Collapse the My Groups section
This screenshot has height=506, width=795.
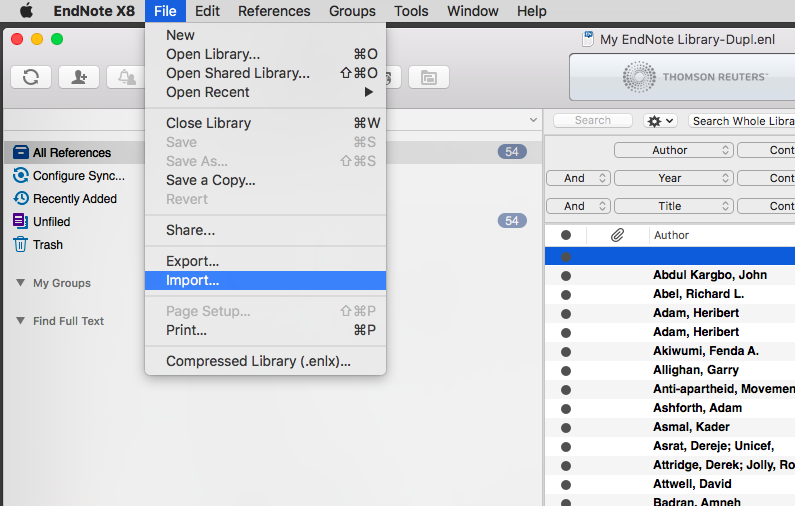pyautogui.click(x=20, y=282)
